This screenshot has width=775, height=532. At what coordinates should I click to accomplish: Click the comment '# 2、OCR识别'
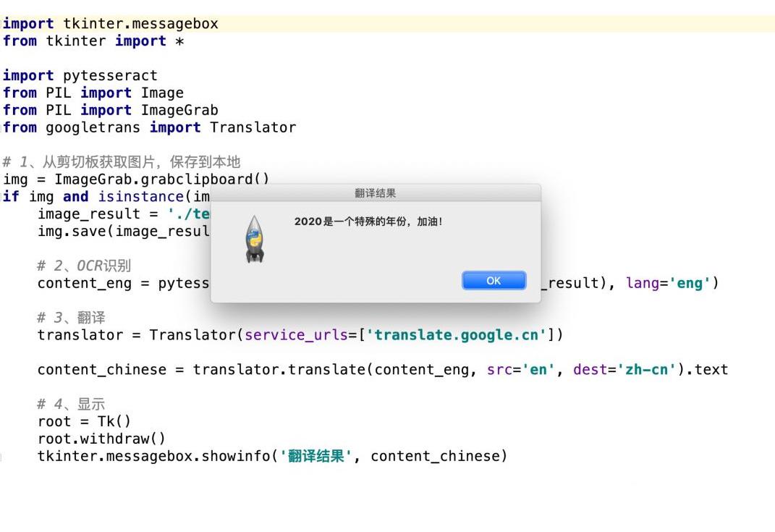(84, 266)
